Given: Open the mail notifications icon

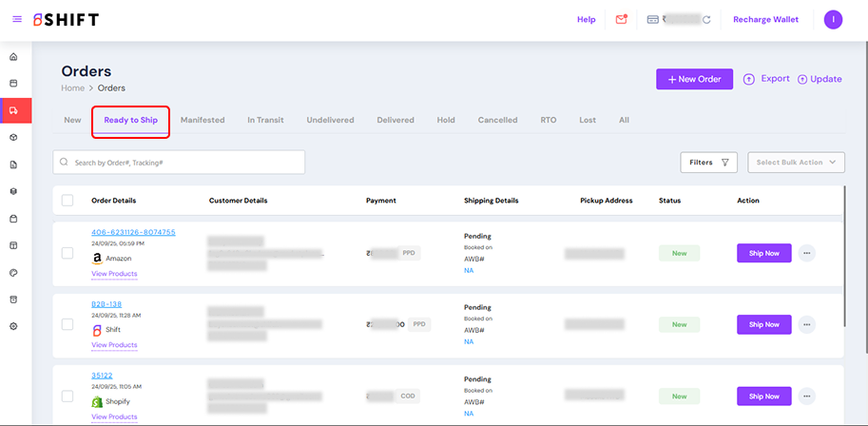Looking at the screenshot, I should [622, 19].
